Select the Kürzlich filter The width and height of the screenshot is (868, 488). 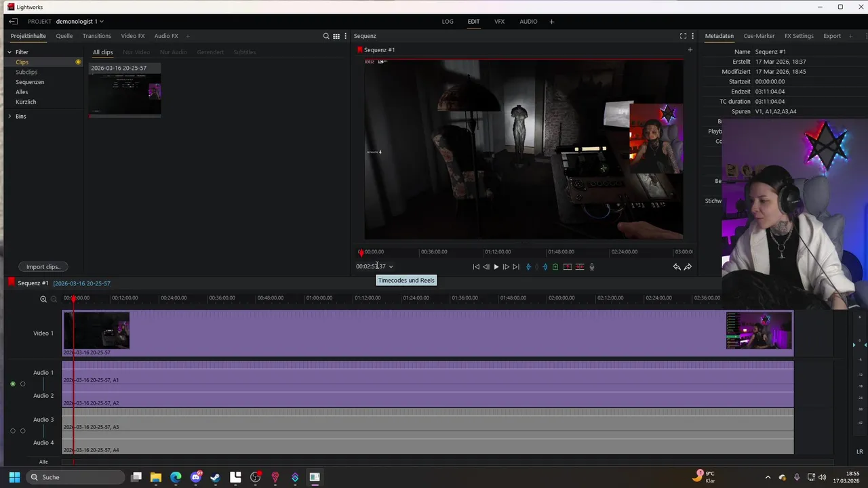[26, 102]
